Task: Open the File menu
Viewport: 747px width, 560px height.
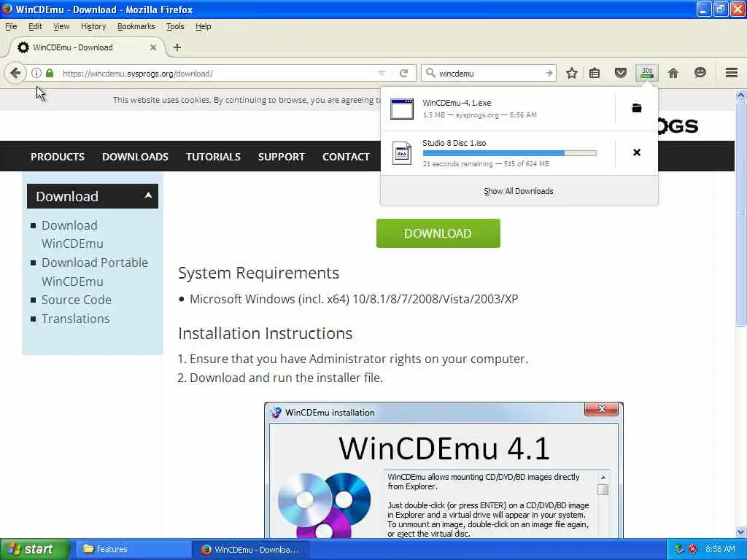Action: [x=11, y=27]
